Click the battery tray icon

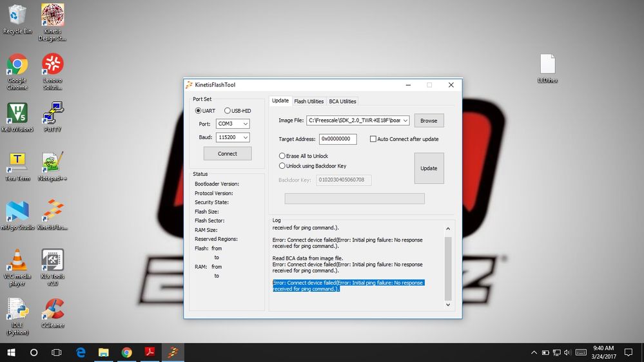pos(545,352)
